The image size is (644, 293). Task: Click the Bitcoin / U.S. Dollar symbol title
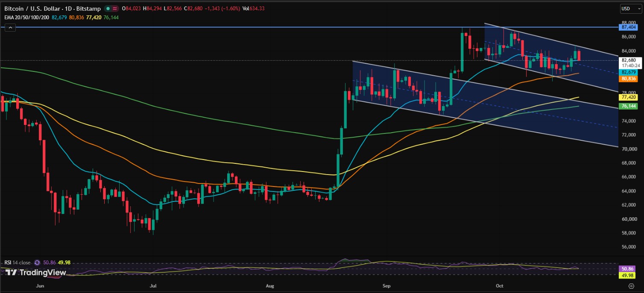coord(52,9)
